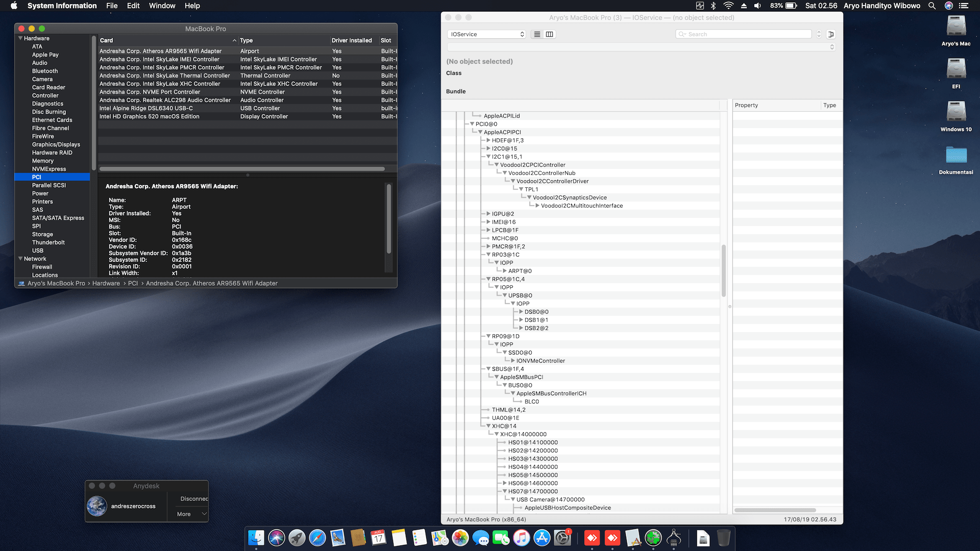Open System Preferences in the dock
Image resolution: width=980 pixels, height=551 pixels.
(562, 538)
